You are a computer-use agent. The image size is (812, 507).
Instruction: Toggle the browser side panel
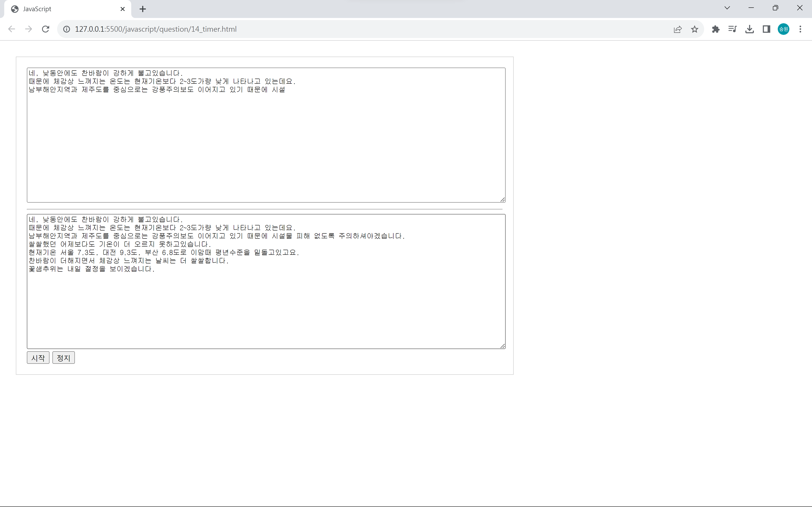(x=766, y=29)
